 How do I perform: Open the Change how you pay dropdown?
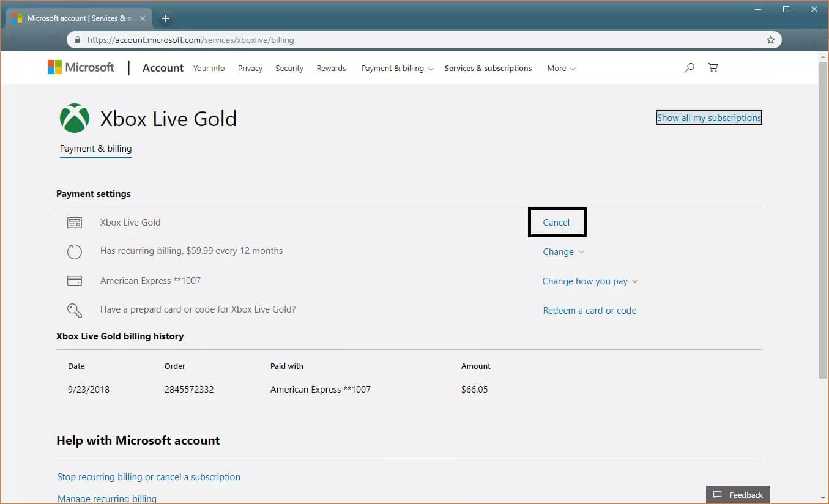tap(590, 281)
